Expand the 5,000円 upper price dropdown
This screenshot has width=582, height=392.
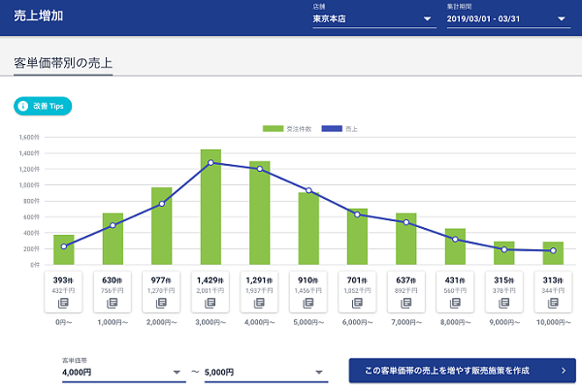tap(266, 373)
